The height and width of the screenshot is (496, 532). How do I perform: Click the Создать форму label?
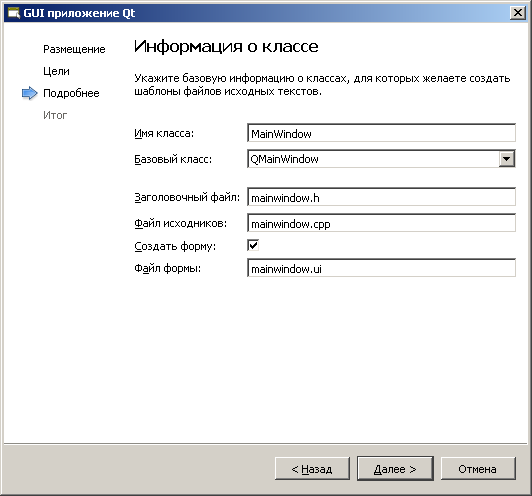[x=175, y=246]
